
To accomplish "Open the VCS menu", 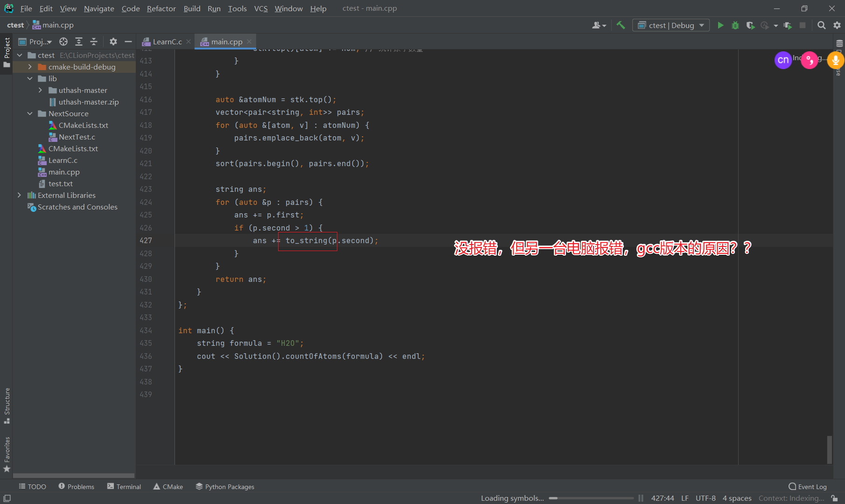I will [261, 8].
